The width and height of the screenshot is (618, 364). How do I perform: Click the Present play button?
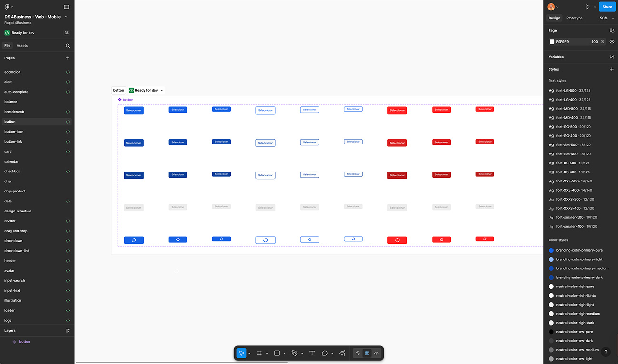click(x=588, y=7)
